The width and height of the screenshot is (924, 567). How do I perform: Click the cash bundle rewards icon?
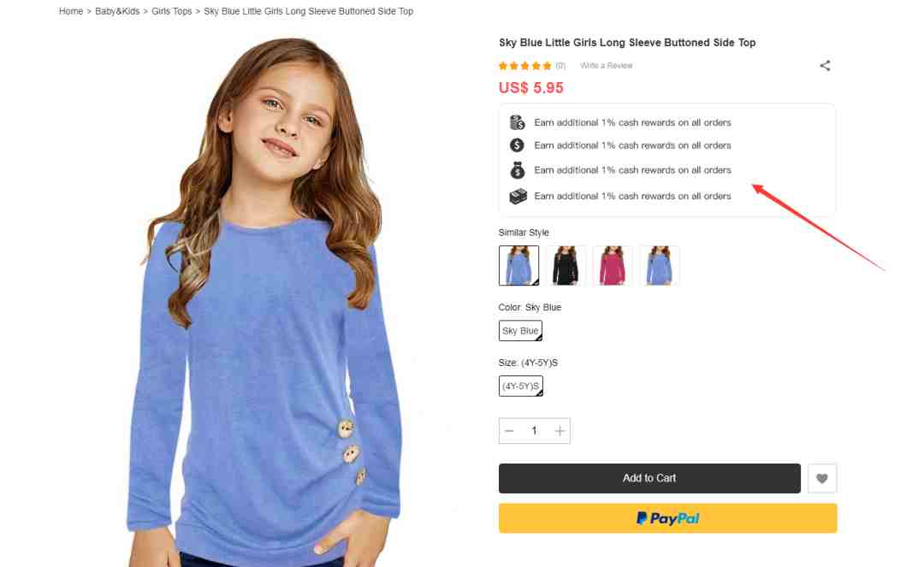(518, 196)
